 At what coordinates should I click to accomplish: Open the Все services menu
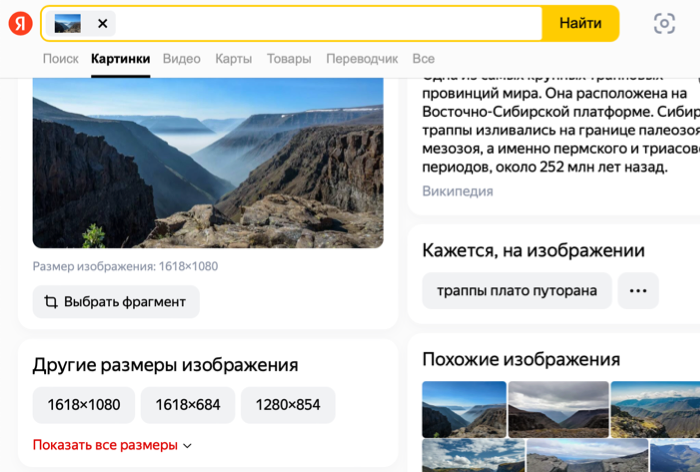423,59
